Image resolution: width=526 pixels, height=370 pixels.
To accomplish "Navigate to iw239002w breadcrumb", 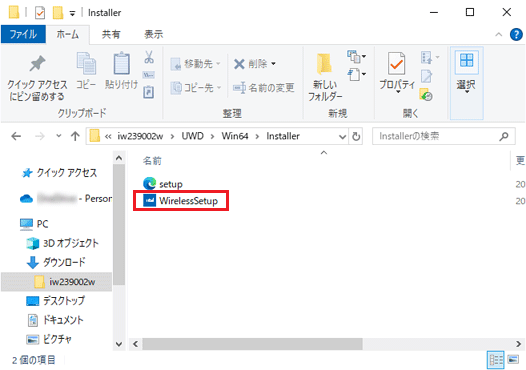I will tap(140, 136).
